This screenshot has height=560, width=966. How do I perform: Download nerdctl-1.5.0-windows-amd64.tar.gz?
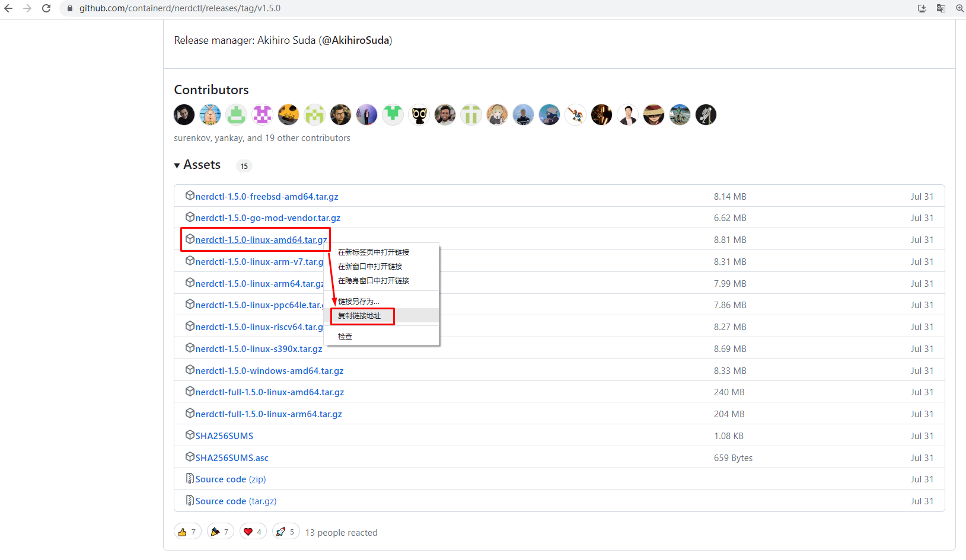click(x=270, y=371)
